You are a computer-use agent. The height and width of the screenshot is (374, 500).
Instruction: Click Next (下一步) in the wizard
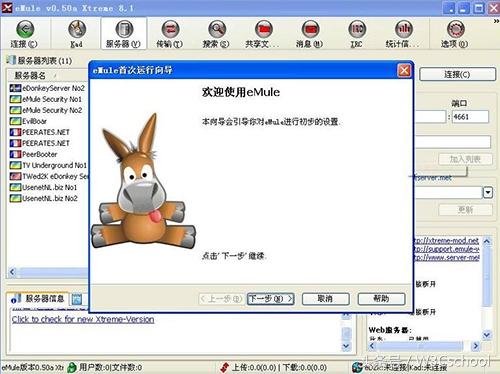[x=270, y=299]
